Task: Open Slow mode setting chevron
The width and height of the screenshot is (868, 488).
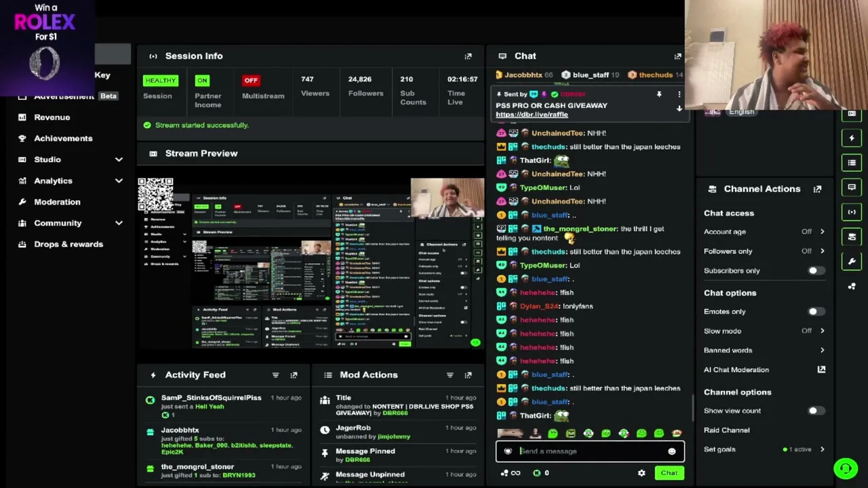Action: (822, 331)
